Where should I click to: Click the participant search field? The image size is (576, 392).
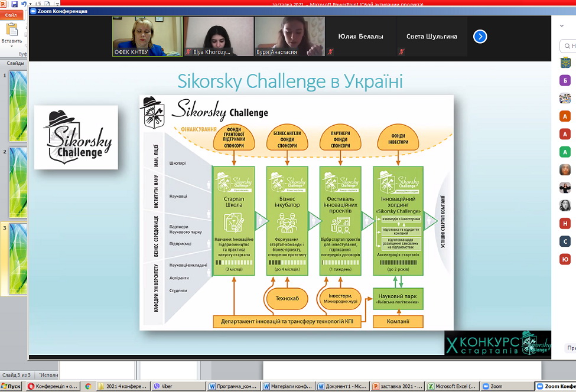(568, 46)
